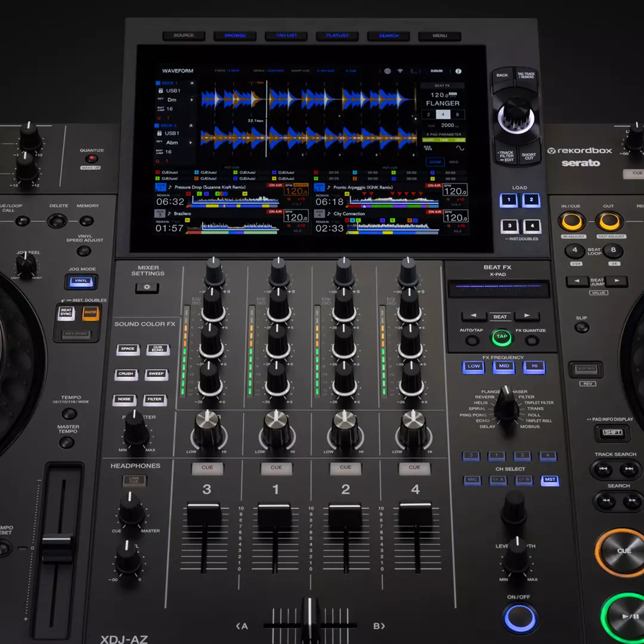The image size is (644, 644).
Task: Toggle Beat FX ON/OFF blue button
Action: 519,618
